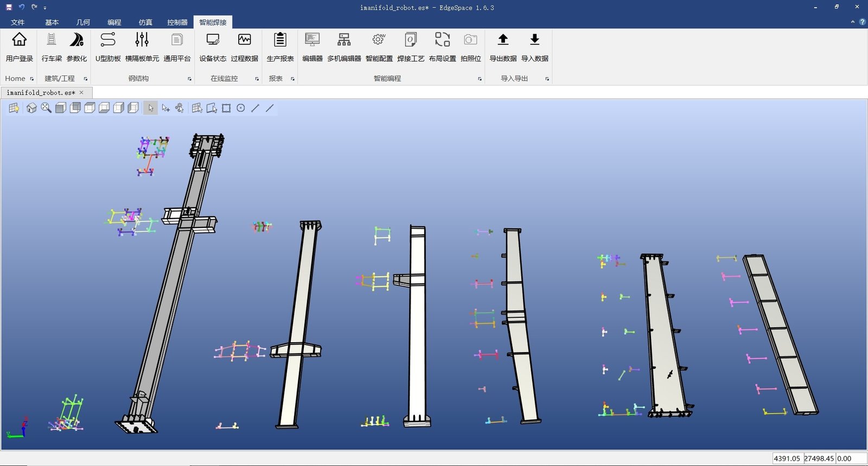
Task: Click the zoom-to-fit magnifier icon
Action: (46, 108)
